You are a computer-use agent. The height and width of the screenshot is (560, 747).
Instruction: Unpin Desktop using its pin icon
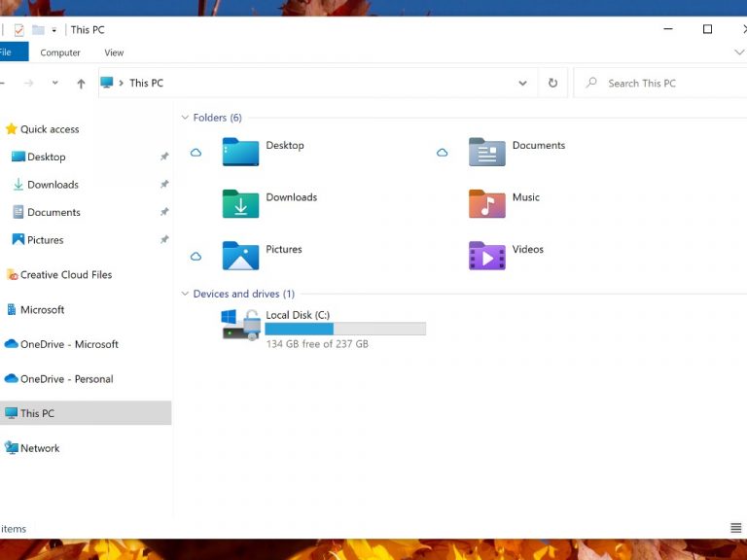tap(164, 157)
